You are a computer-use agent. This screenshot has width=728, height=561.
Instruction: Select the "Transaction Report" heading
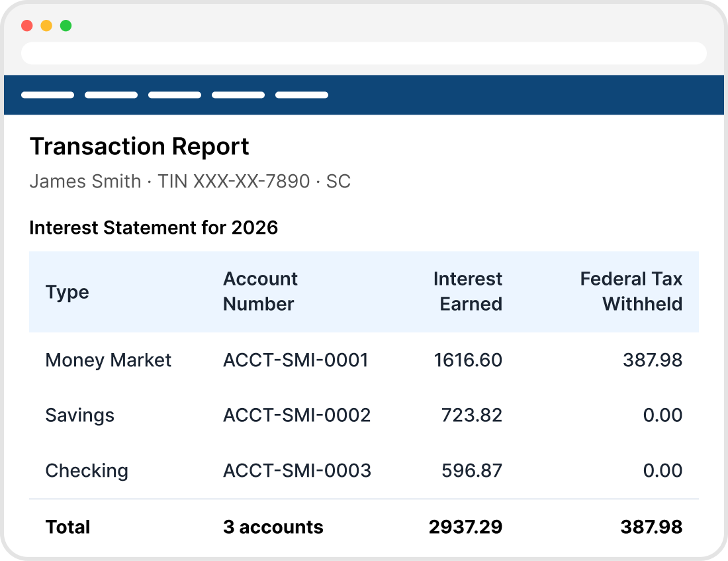point(139,147)
